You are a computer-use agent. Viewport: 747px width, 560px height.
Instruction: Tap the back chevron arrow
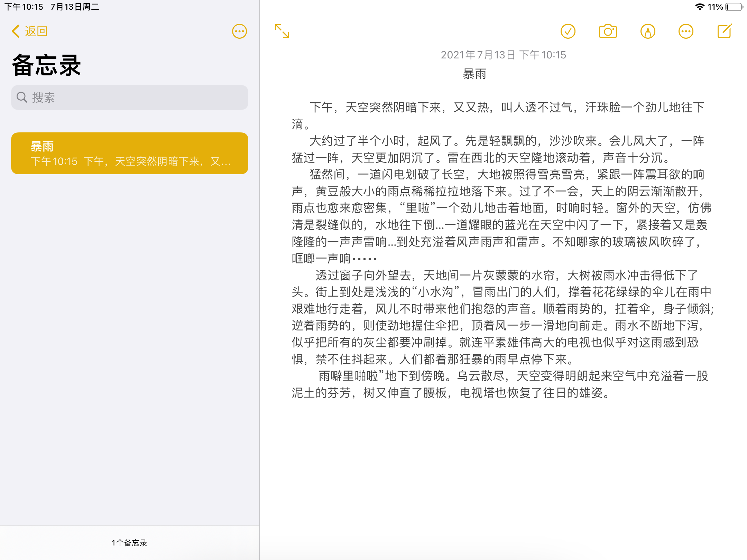[x=16, y=31]
